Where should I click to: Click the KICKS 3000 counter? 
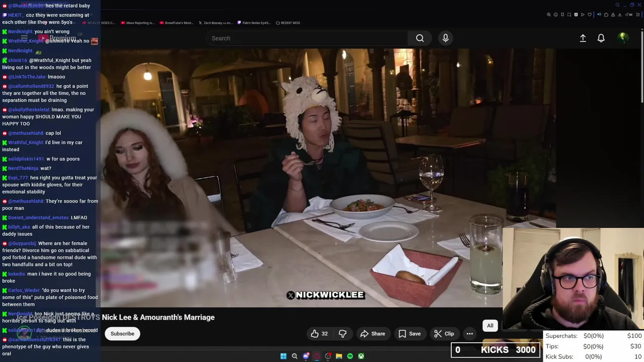tap(496, 349)
